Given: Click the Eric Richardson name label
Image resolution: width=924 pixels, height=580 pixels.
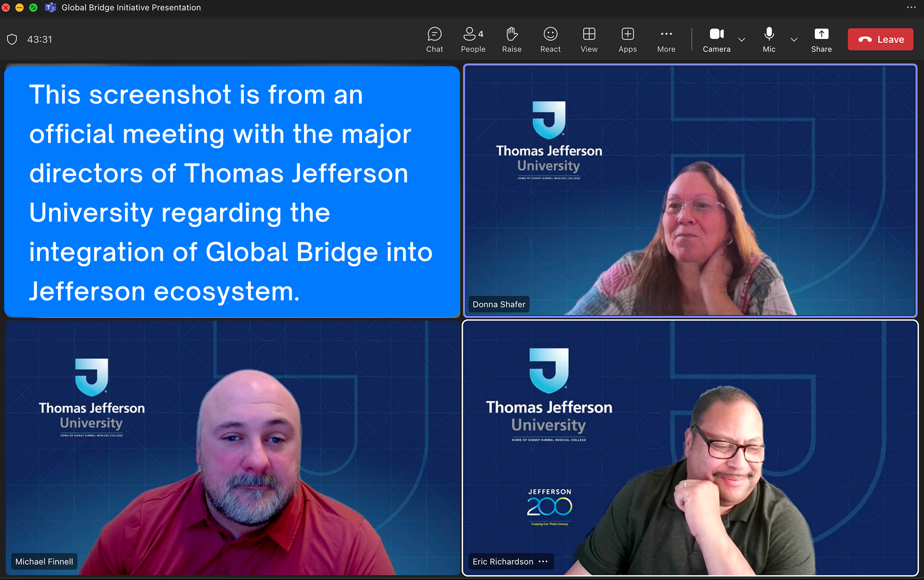Looking at the screenshot, I should click(x=503, y=561).
